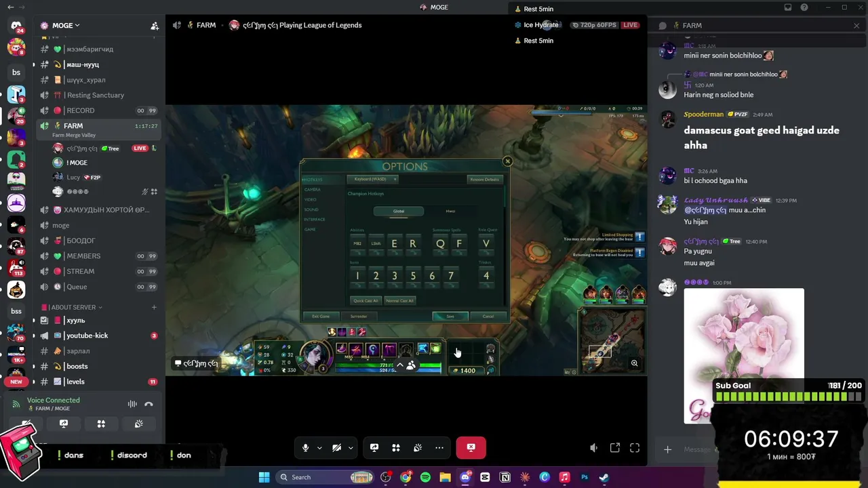868x488 pixels.
Task: Open Discord direct messages home icon
Action: click(16, 26)
